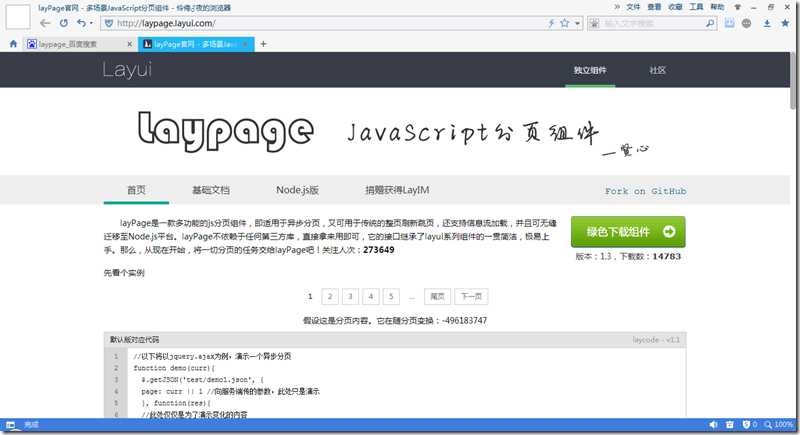Screen dimensions: 800x435
Task: Toggle the speaker mute icon in status bar
Action: 713,424
